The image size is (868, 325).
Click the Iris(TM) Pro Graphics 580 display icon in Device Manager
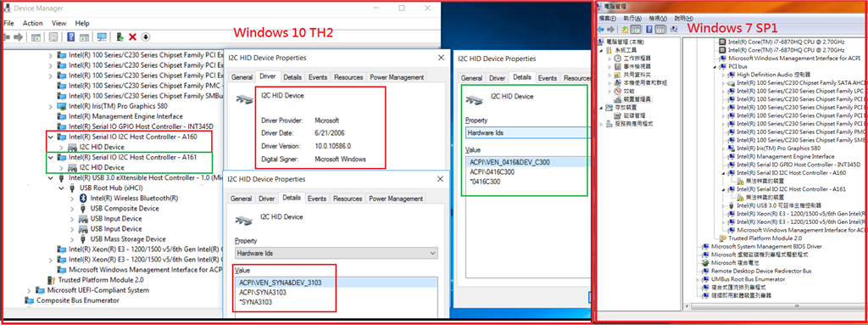(62, 106)
